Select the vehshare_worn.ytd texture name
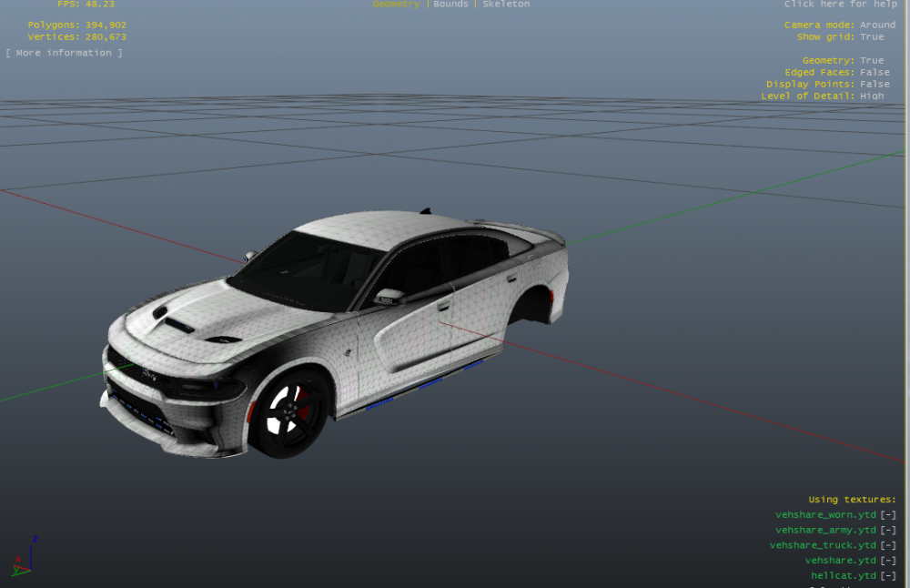 point(825,515)
